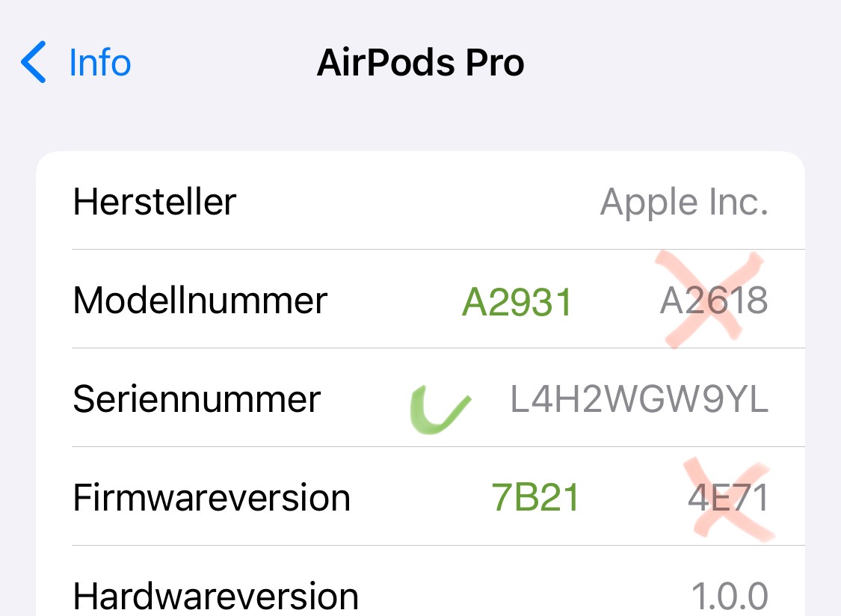
Task: Tap the Apple Inc. manufacturer value
Action: tap(684, 202)
